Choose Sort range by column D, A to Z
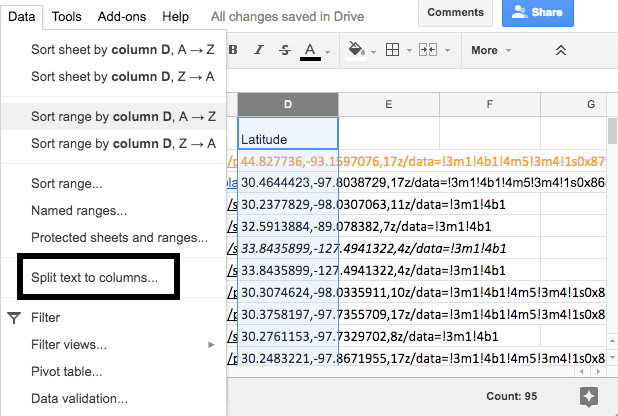The image size is (618, 416). [x=114, y=117]
